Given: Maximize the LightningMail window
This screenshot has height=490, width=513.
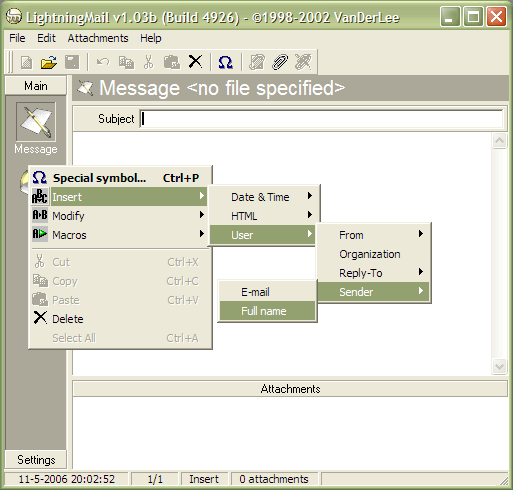Looking at the screenshot, I should tap(473, 17).
